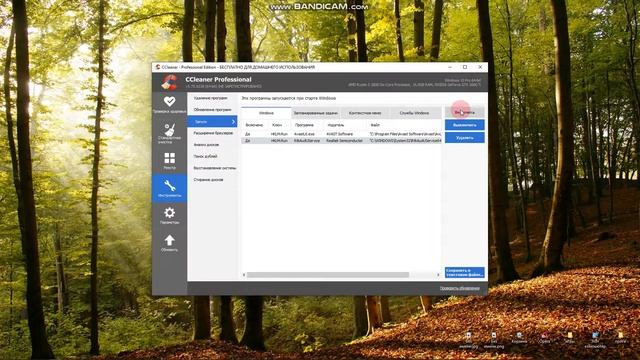Sort by the Включено column header
This screenshot has height=360, width=640.
coord(254,125)
